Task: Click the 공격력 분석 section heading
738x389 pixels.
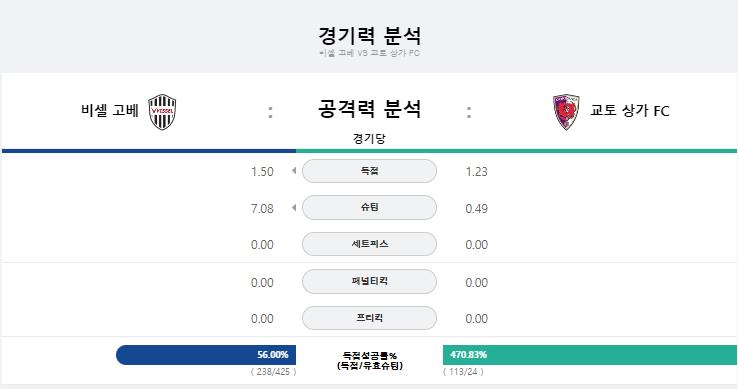Action: coord(369,109)
